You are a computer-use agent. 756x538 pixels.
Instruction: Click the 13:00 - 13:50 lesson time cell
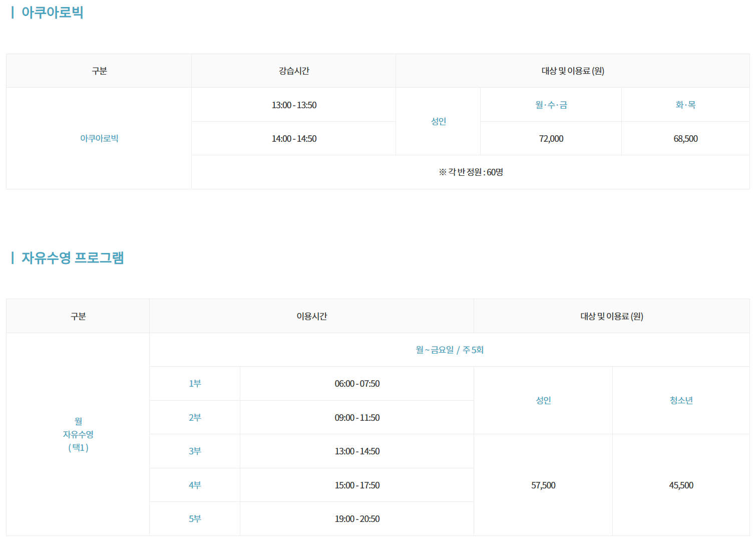click(294, 105)
